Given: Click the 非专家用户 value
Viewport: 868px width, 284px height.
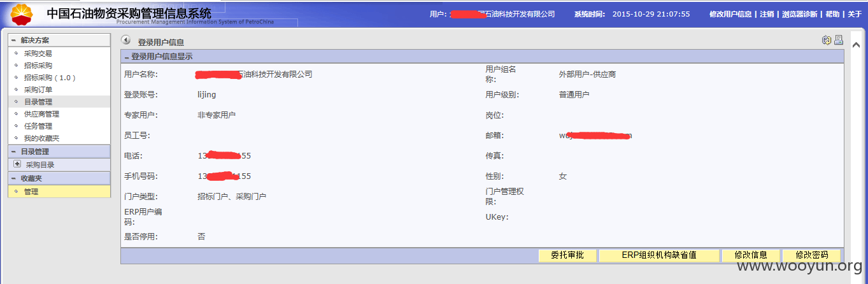Looking at the screenshot, I should (x=217, y=115).
